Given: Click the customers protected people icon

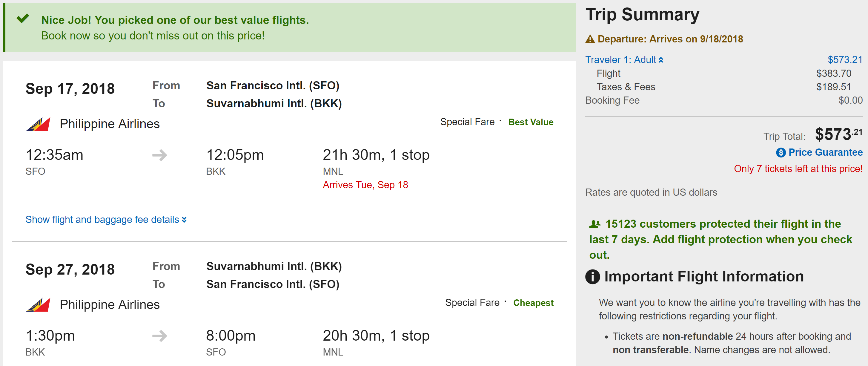Looking at the screenshot, I should point(595,224).
